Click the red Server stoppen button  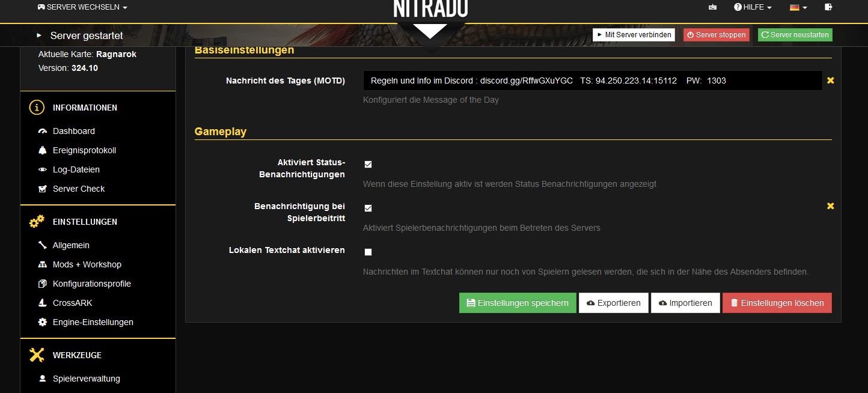[x=717, y=35]
